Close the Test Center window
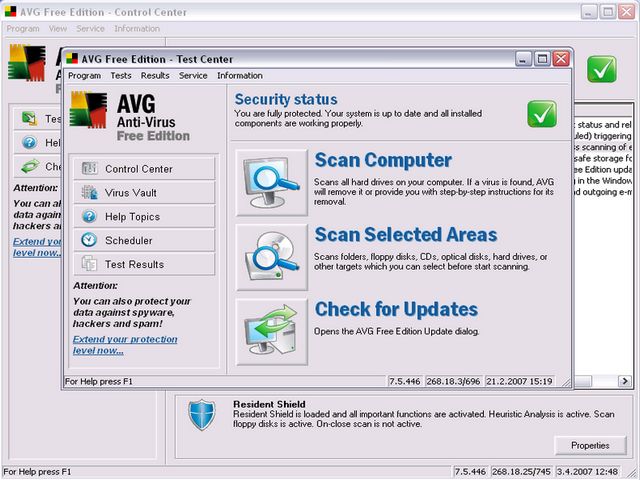This screenshot has width=640, height=480. pyautogui.click(x=561, y=59)
